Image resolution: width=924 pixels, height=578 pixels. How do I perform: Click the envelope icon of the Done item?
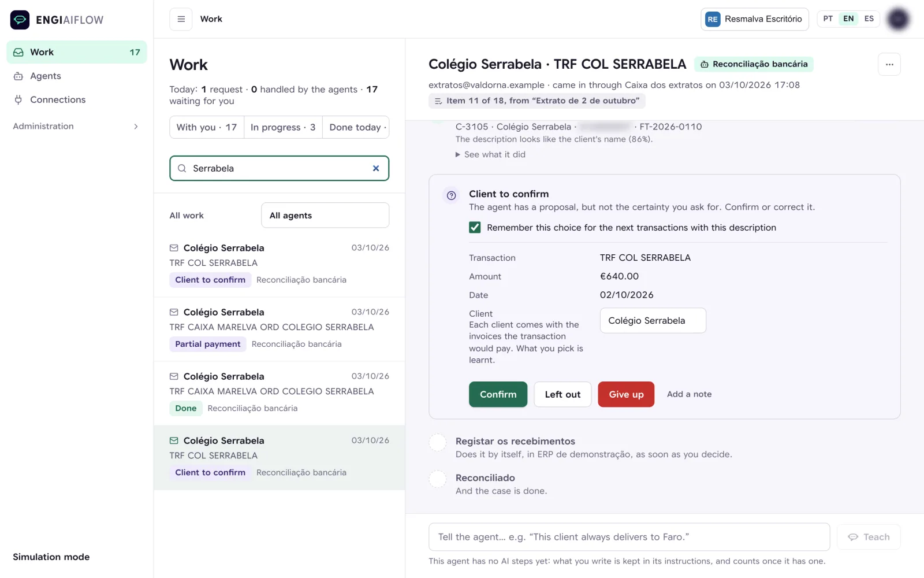tap(174, 376)
